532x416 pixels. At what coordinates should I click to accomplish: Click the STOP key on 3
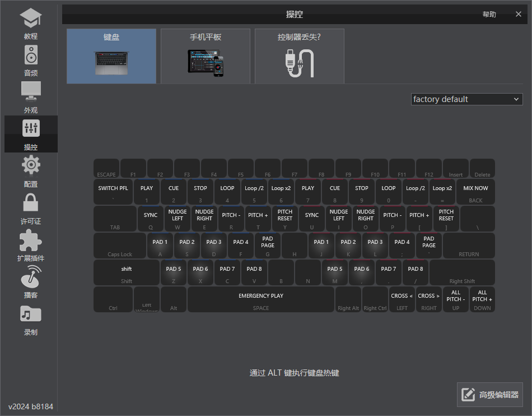200,192
